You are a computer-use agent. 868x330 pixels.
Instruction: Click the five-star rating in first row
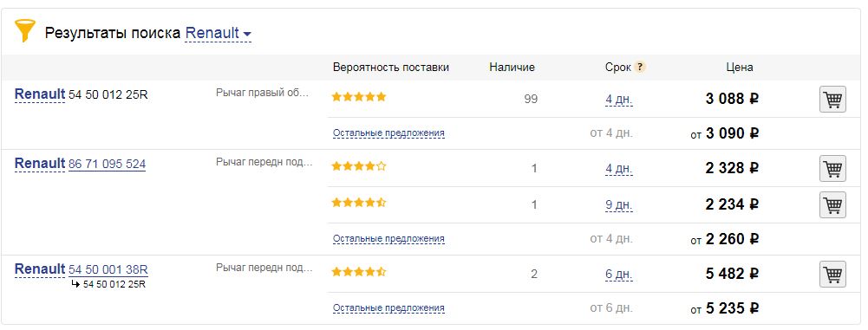tap(359, 97)
